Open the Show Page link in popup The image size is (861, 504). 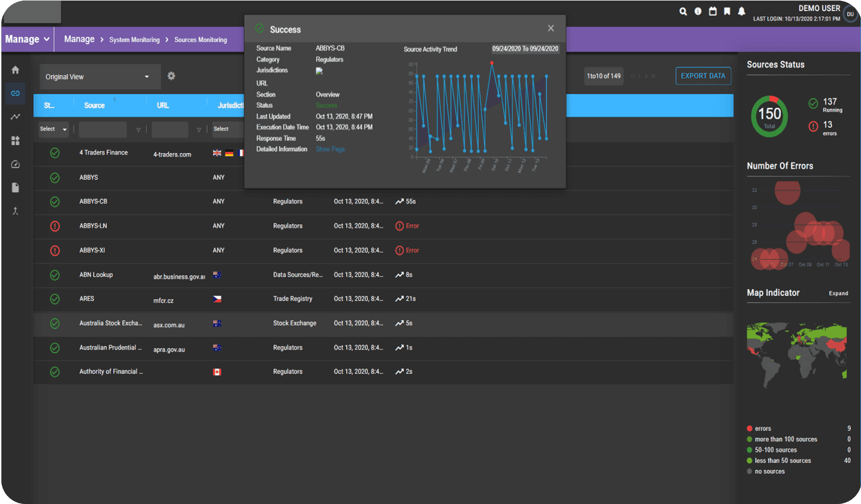pyautogui.click(x=330, y=149)
